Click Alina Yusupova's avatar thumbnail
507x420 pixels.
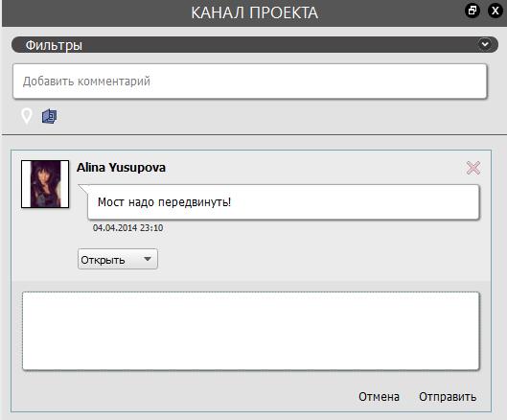pyautogui.click(x=45, y=184)
